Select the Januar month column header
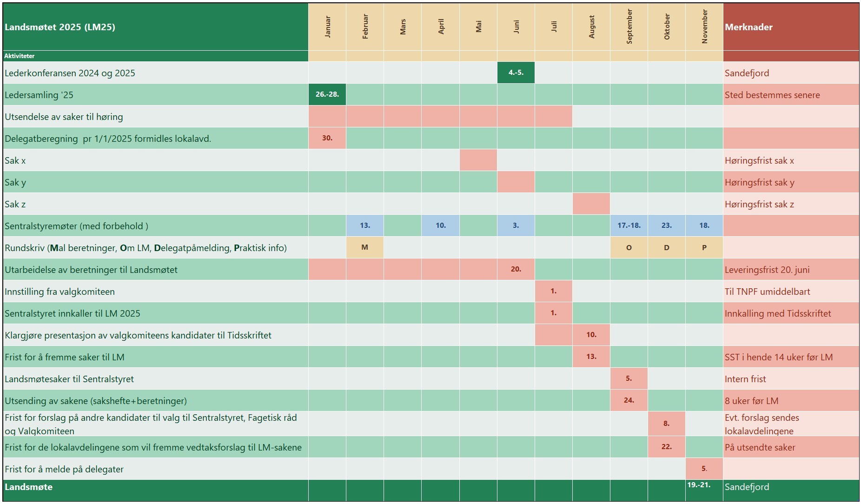The width and height of the screenshot is (861, 504). click(x=327, y=27)
